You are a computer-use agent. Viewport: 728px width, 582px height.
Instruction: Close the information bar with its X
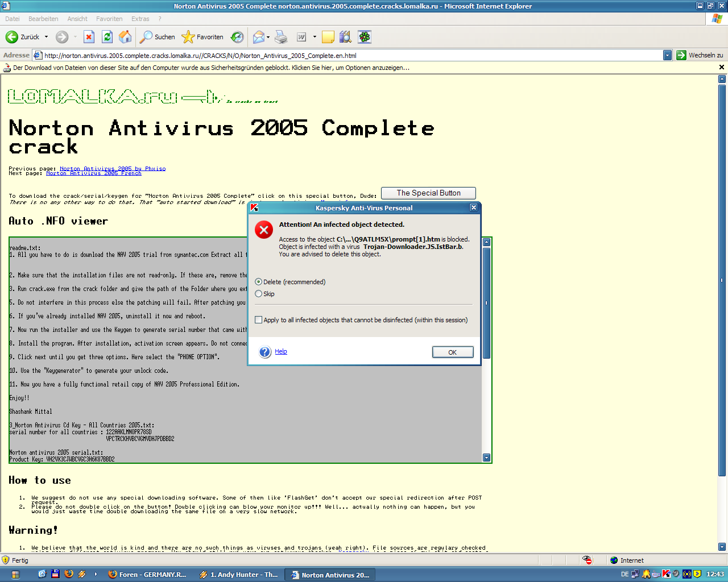point(722,67)
